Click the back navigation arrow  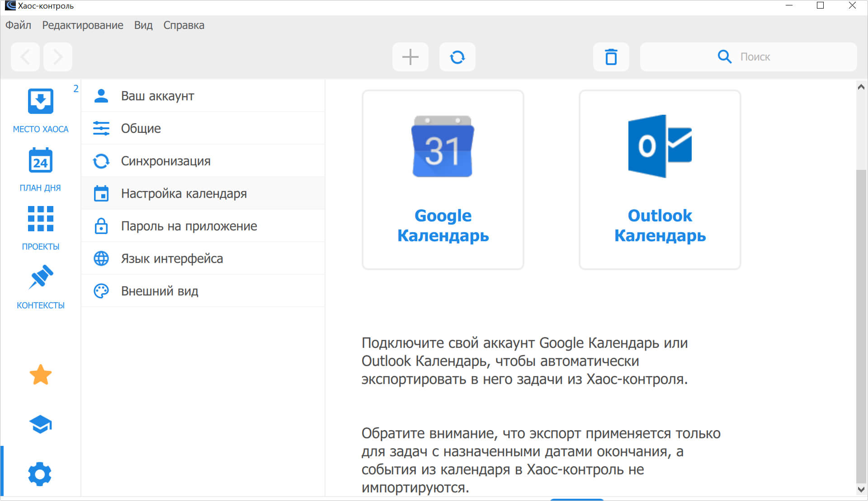tap(25, 57)
